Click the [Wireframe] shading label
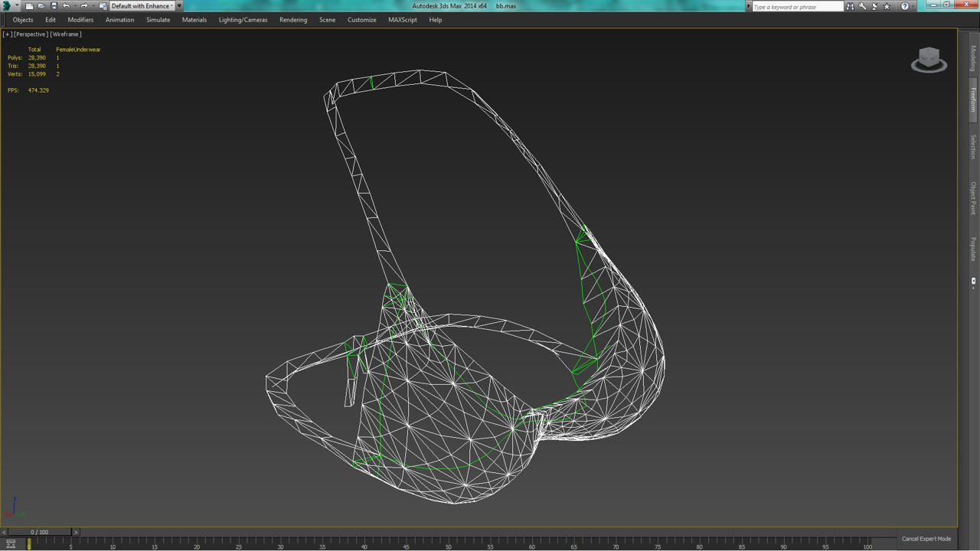980x551 pixels. click(66, 34)
